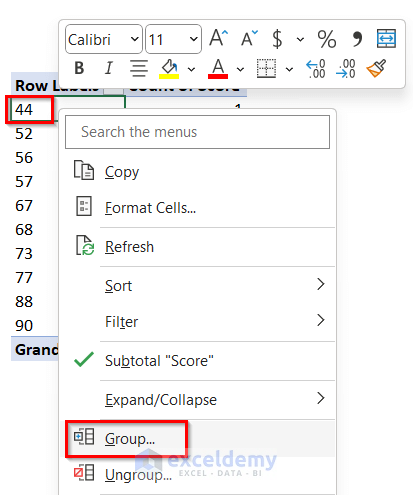Click the Merge and Center icon
Screen dimensions: 413x495
coord(386,39)
